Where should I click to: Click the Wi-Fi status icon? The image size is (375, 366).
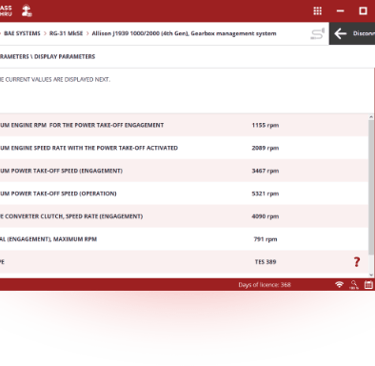[x=339, y=284]
